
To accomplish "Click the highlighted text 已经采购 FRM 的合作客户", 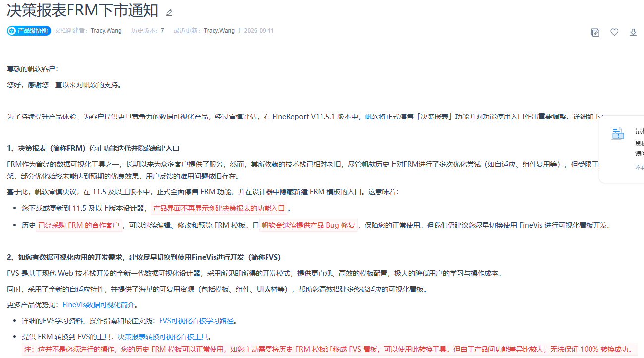I will (x=79, y=225).
